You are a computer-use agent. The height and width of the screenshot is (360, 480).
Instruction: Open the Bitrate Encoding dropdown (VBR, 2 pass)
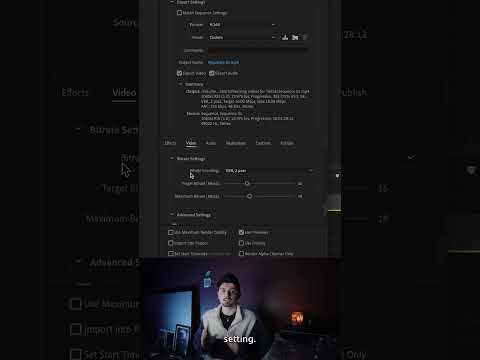[x=269, y=171]
